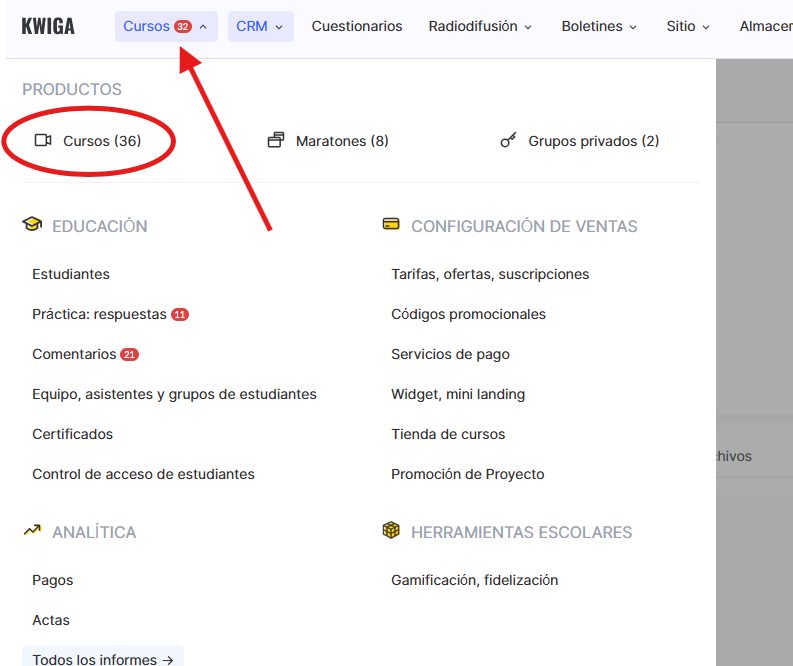Expand the CRM dropdown
Image resolution: width=793 pixels, height=666 pixels.
260,26
